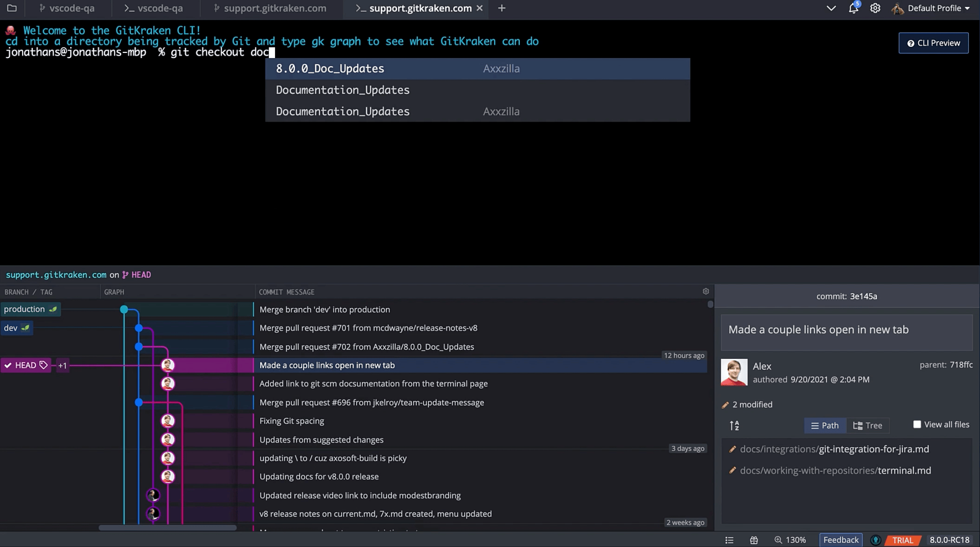This screenshot has width=980, height=547.
Task: Click the COMMIT MESSAGE column header
Action: point(287,292)
